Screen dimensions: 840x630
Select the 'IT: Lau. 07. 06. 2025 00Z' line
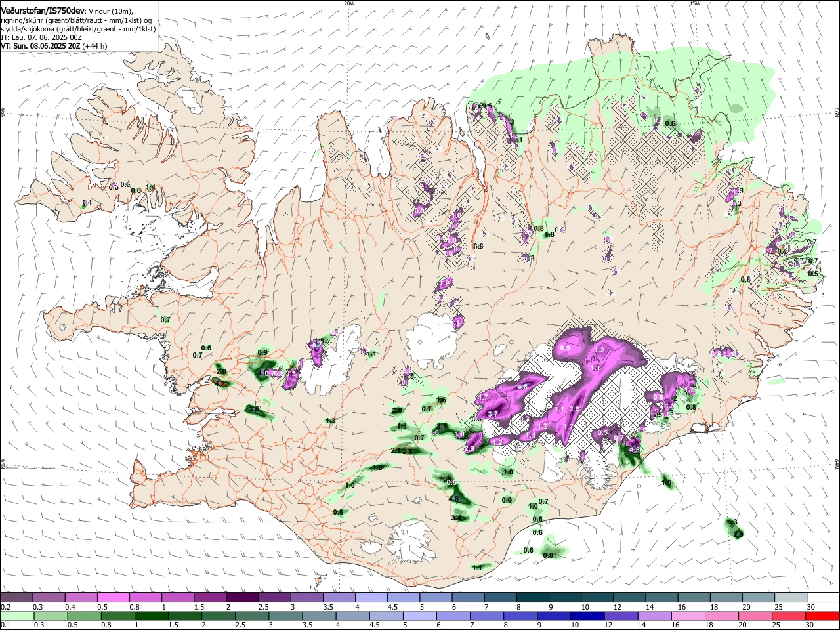tap(41, 37)
